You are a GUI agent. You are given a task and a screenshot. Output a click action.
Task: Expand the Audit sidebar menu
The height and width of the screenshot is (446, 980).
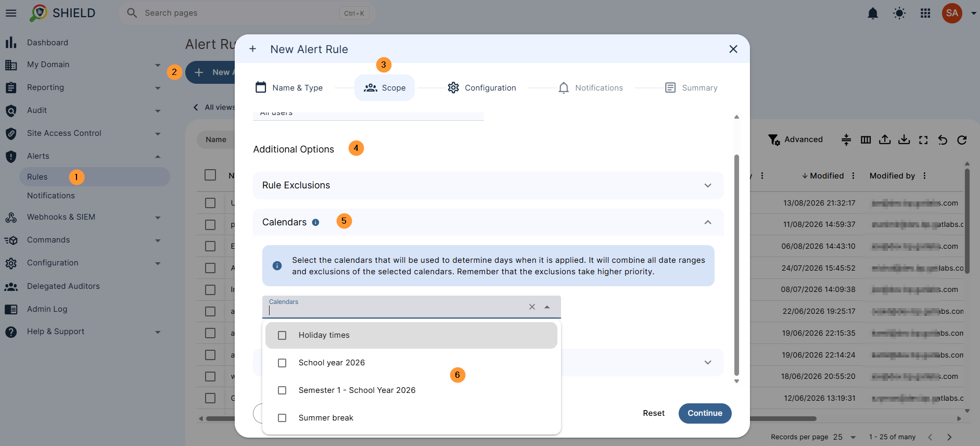(158, 111)
